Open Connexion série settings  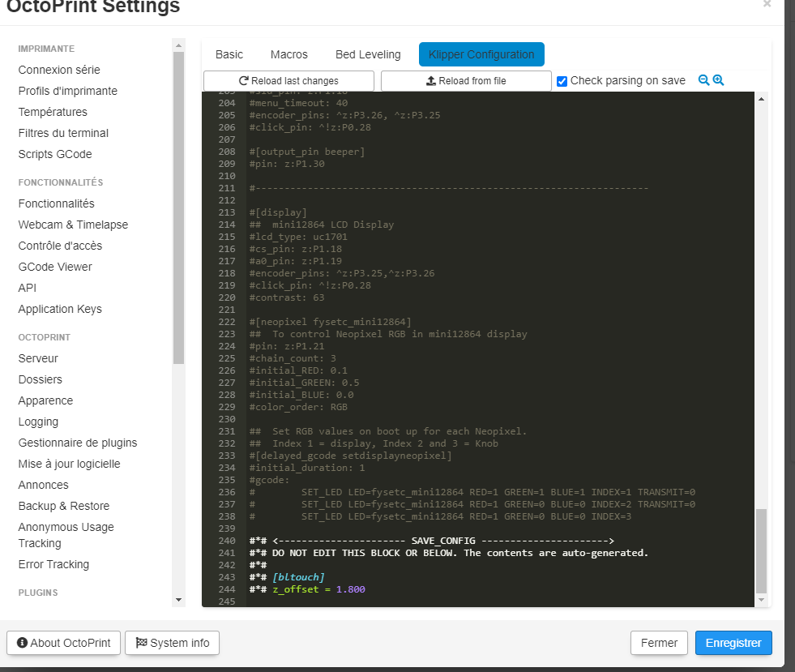point(59,70)
